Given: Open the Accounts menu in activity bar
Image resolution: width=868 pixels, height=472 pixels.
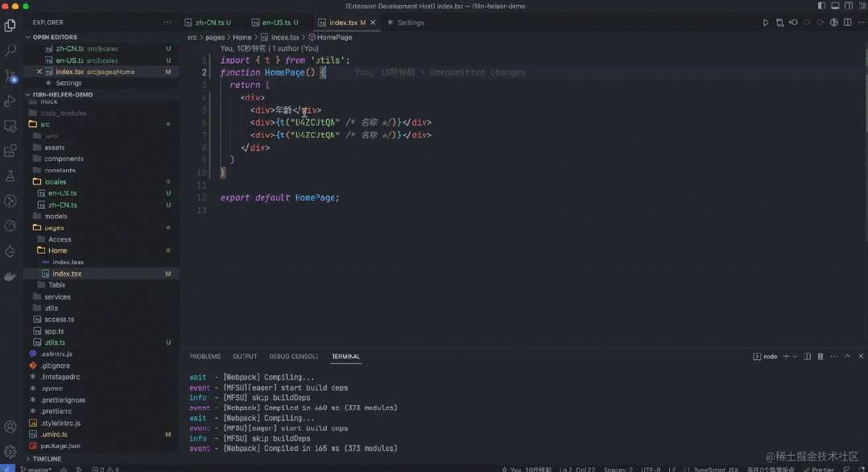Looking at the screenshot, I should tap(10, 427).
